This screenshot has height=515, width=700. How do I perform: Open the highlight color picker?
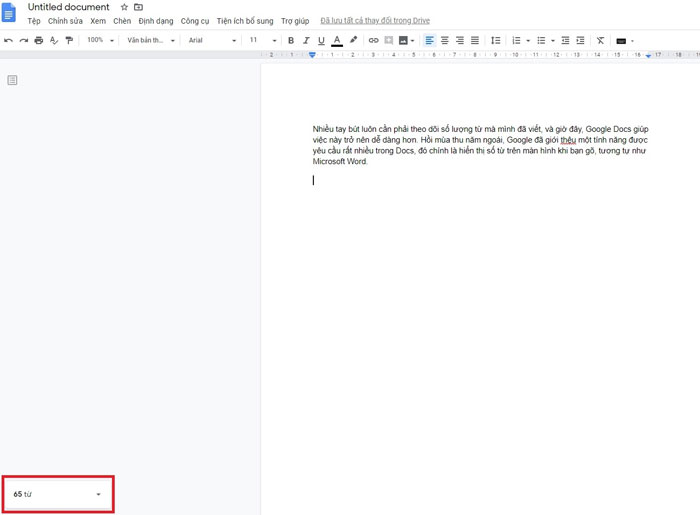(x=353, y=40)
